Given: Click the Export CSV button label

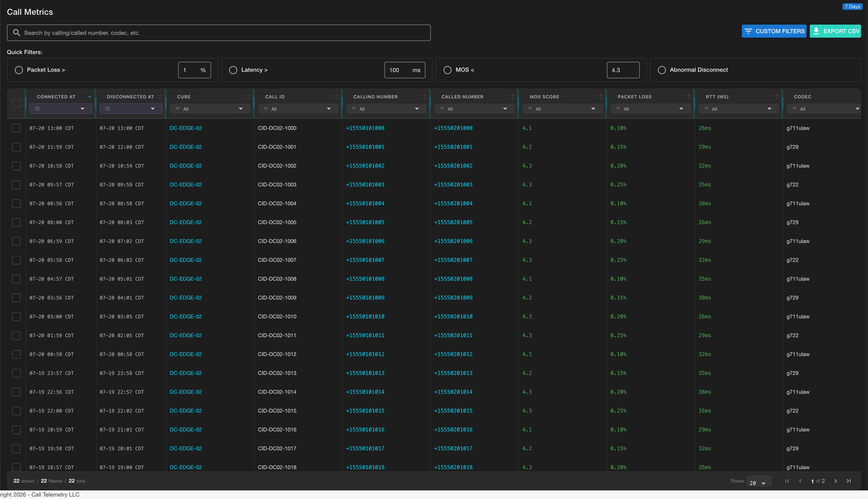Looking at the screenshot, I should (x=841, y=31).
